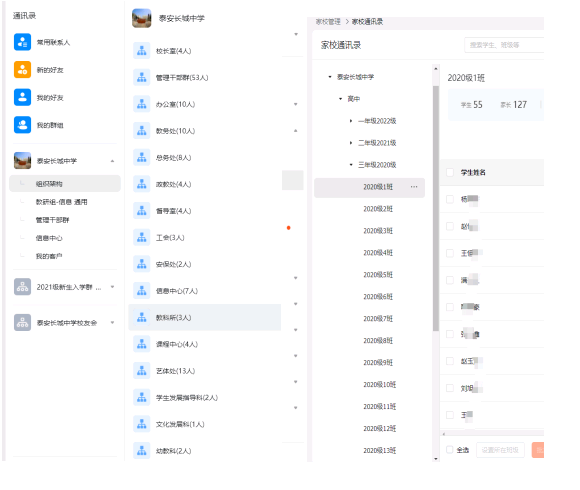Select 组织架构 in the sidebar
This screenshot has height=490, width=580.
65,183
